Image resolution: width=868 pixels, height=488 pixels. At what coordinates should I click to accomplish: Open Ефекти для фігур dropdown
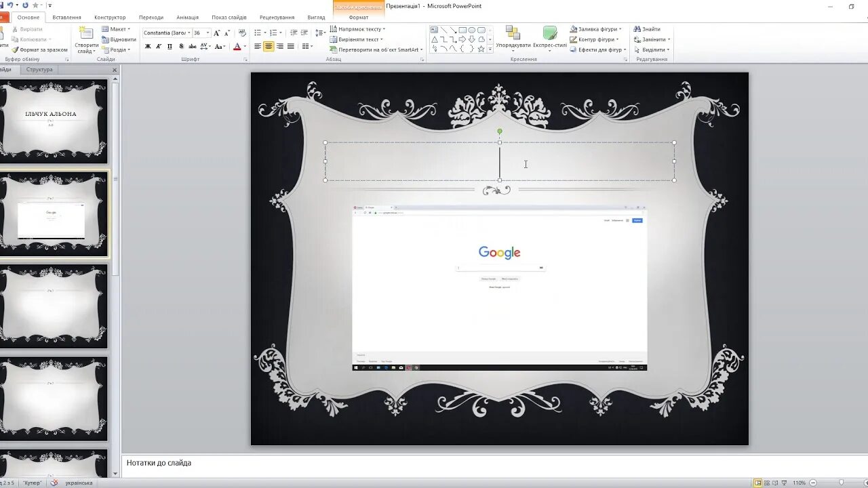tap(599, 49)
